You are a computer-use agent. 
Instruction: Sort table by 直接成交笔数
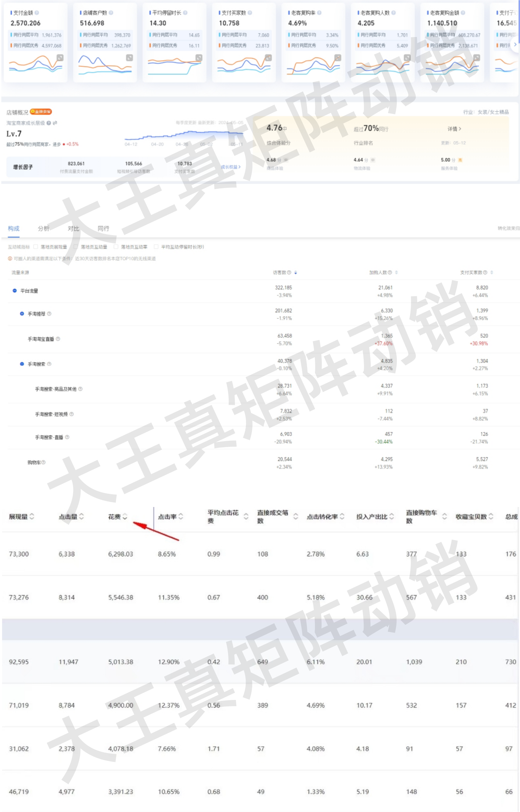296,516
